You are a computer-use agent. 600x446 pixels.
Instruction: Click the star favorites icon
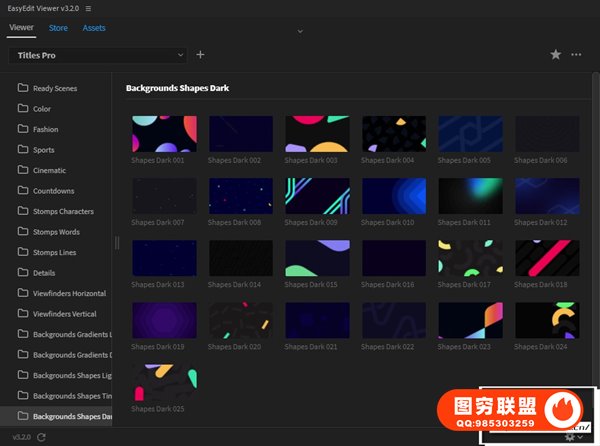pyautogui.click(x=556, y=55)
